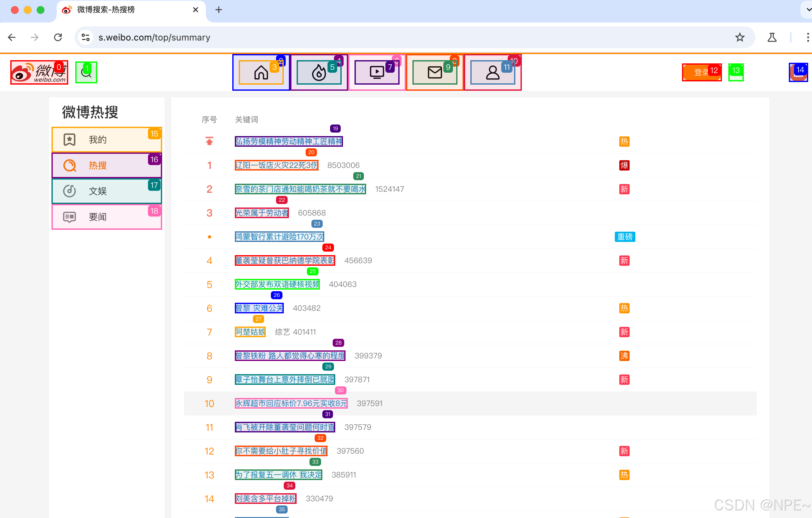Bookmark page with star icon
The image size is (812, 518).
click(740, 37)
